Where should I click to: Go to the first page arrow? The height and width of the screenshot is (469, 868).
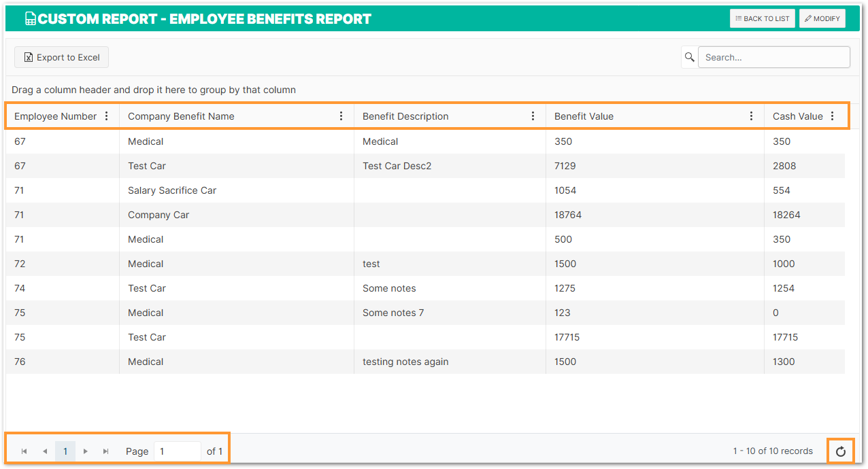[x=24, y=451]
